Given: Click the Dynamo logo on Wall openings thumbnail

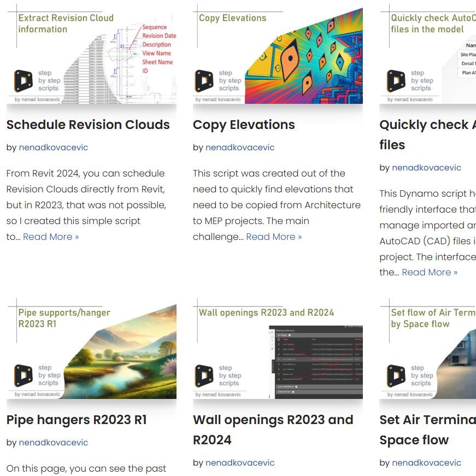Looking at the screenshot, I should coord(204,376).
